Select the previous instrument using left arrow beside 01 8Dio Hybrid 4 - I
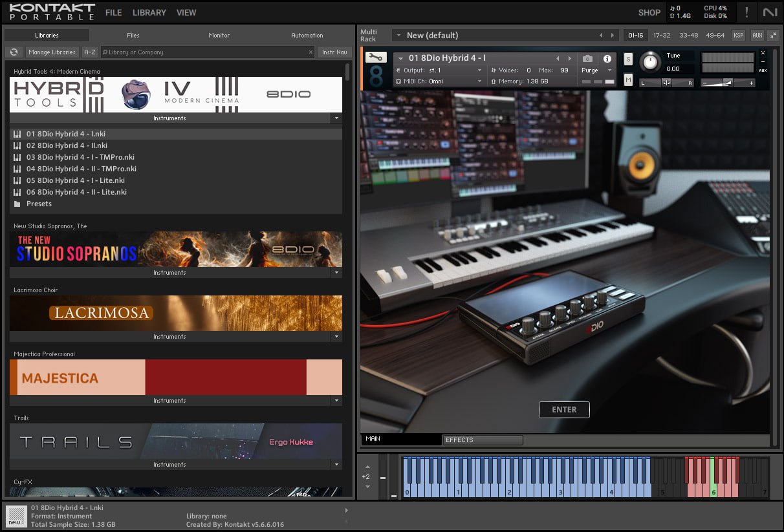The image size is (784, 532). (x=558, y=59)
